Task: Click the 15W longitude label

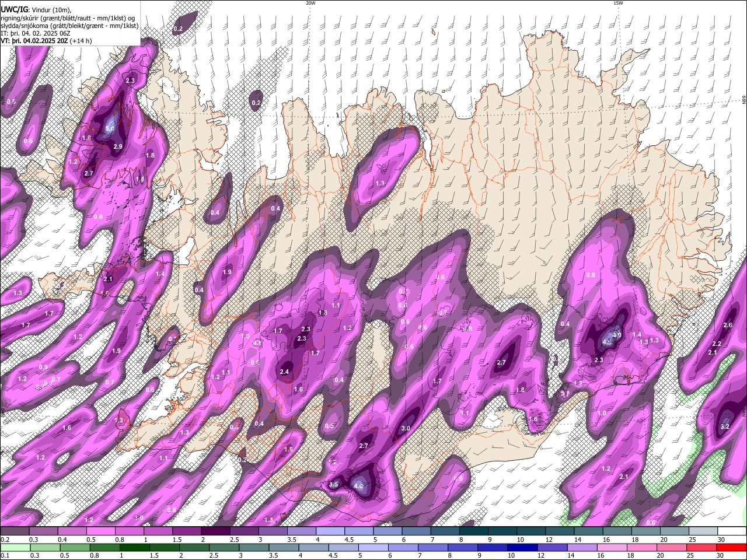Action: 618,3
